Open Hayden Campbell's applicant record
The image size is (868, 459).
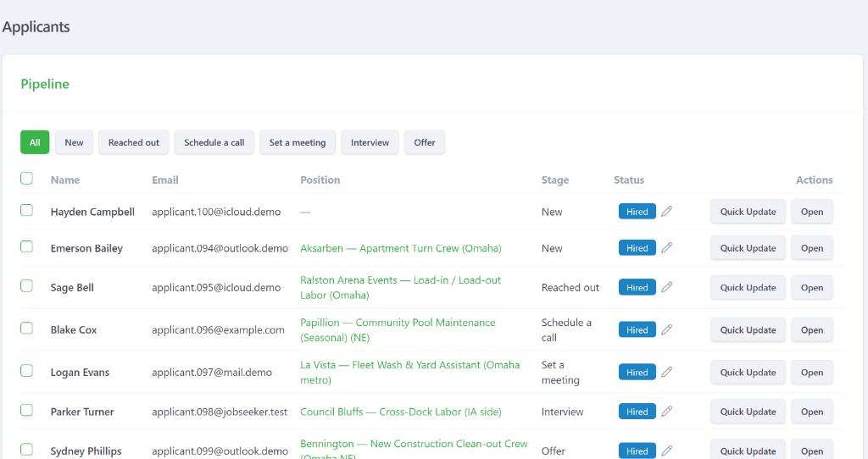point(812,212)
